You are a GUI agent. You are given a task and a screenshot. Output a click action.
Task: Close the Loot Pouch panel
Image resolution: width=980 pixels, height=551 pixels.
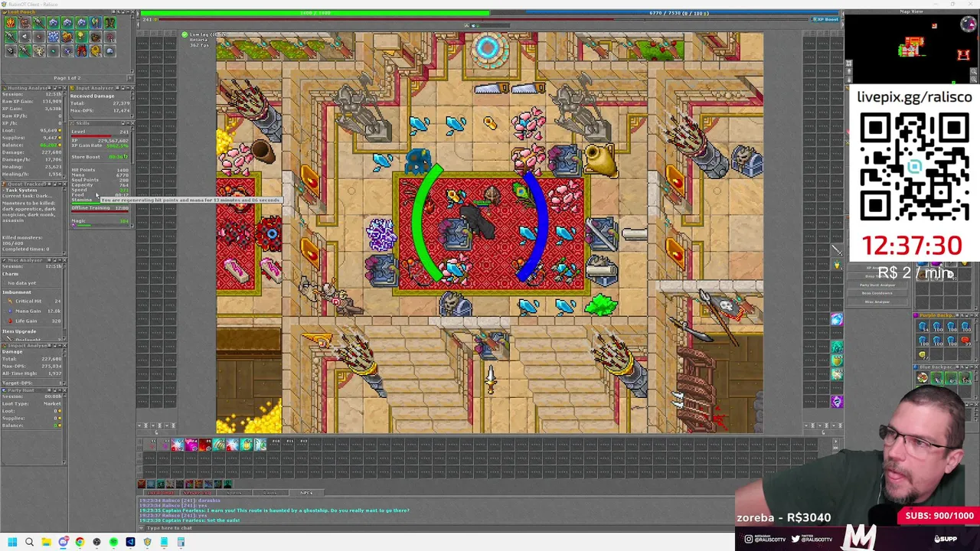(132, 11)
